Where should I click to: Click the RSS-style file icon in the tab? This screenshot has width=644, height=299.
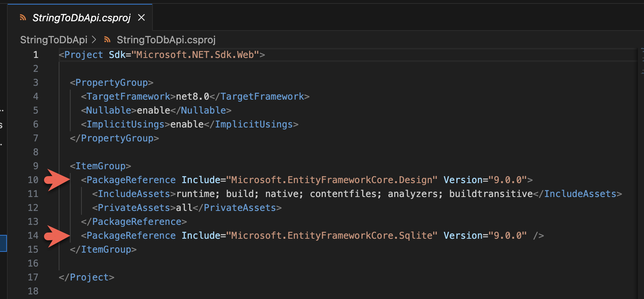(23, 18)
